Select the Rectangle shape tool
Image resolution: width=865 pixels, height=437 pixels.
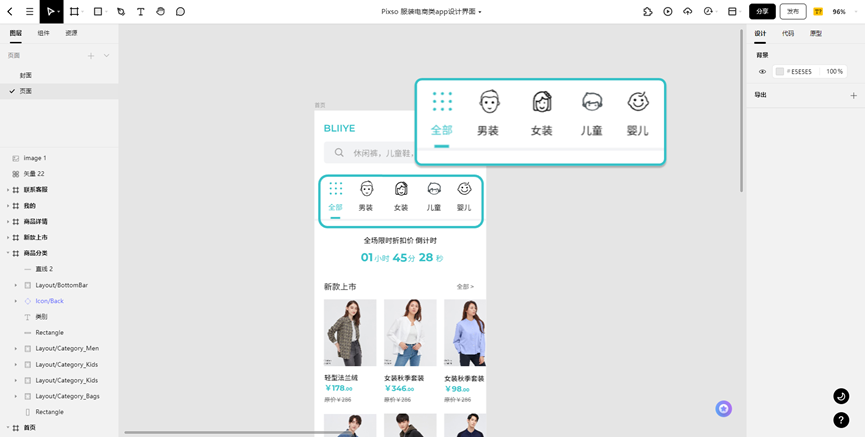point(98,12)
